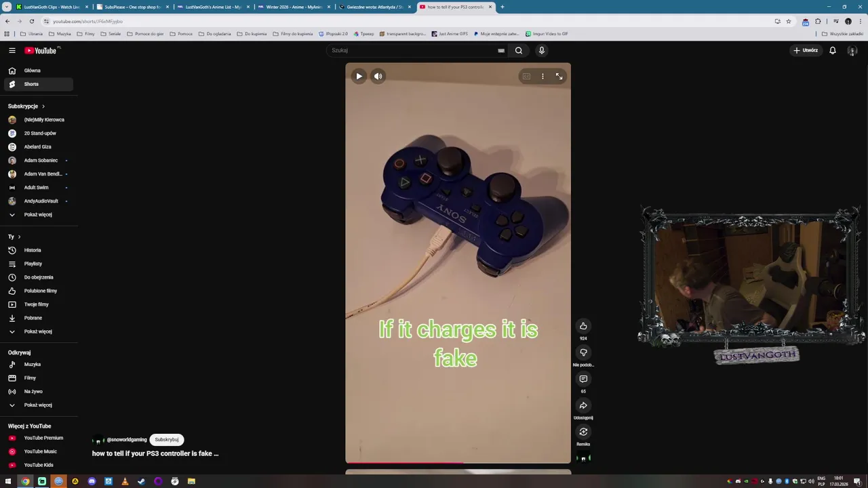Expand Pokaż więcej under Odkrywaj
This screenshot has width=868, height=488.
(x=39, y=405)
